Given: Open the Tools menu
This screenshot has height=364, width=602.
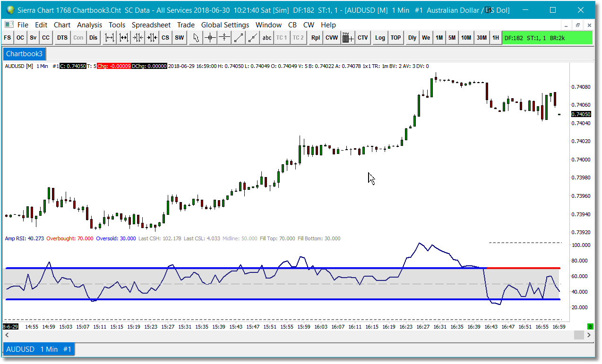Looking at the screenshot, I should (x=117, y=25).
